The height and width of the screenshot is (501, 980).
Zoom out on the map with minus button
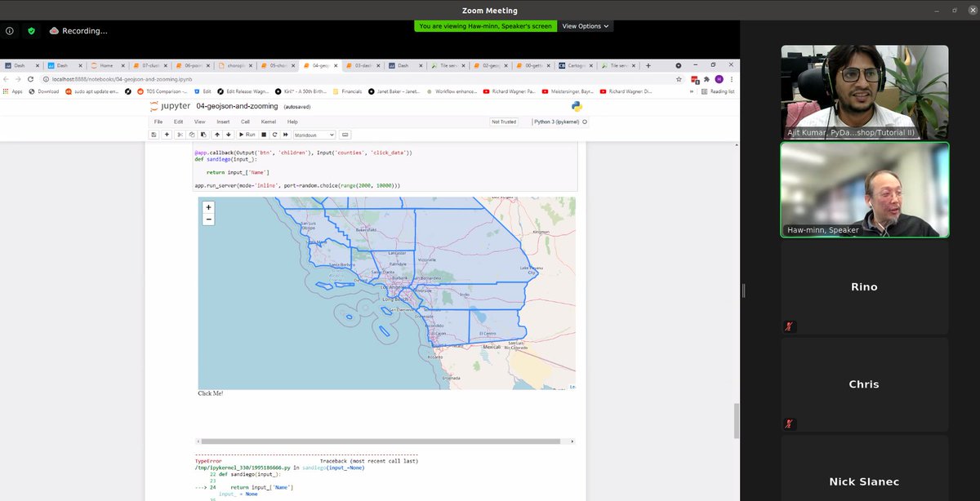click(208, 219)
